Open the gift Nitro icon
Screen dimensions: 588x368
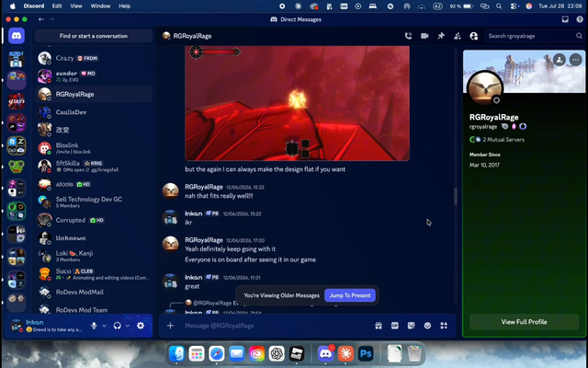(x=379, y=326)
